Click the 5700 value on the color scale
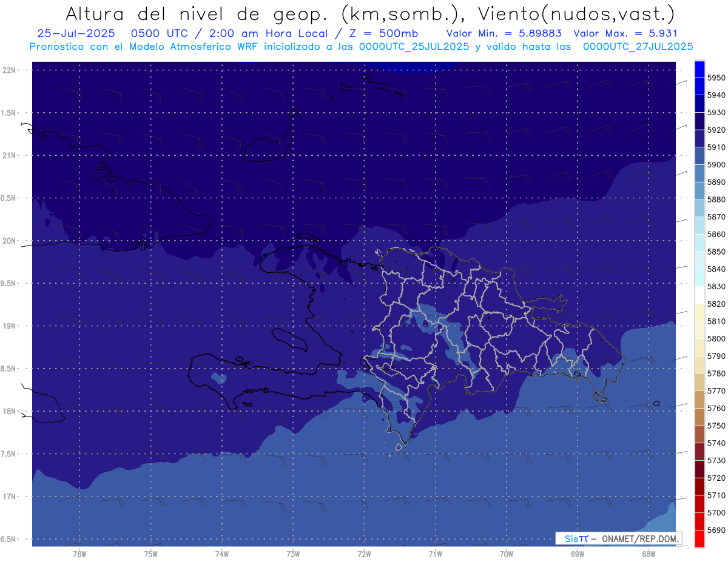 pyautogui.click(x=716, y=512)
